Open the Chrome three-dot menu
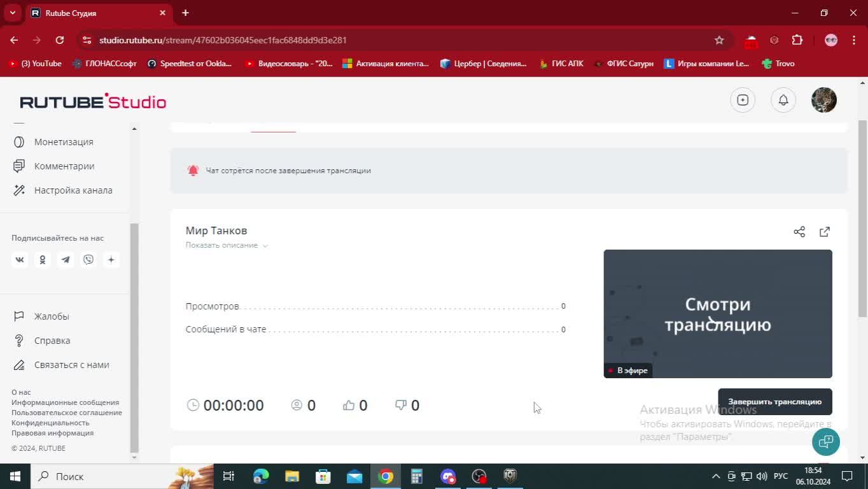Viewport: 868px width, 489px height. tap(853, 40)
